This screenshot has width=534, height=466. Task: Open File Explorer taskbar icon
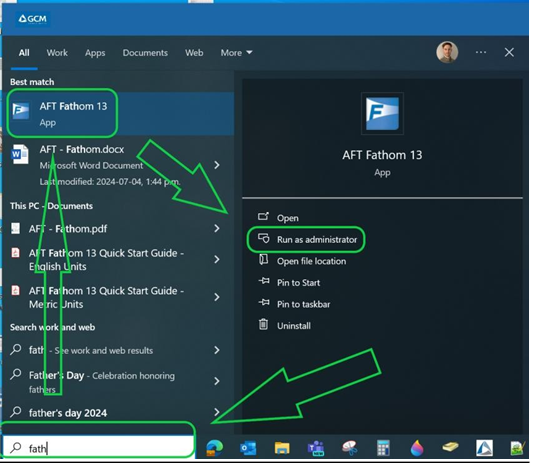[x=283, y=448]
